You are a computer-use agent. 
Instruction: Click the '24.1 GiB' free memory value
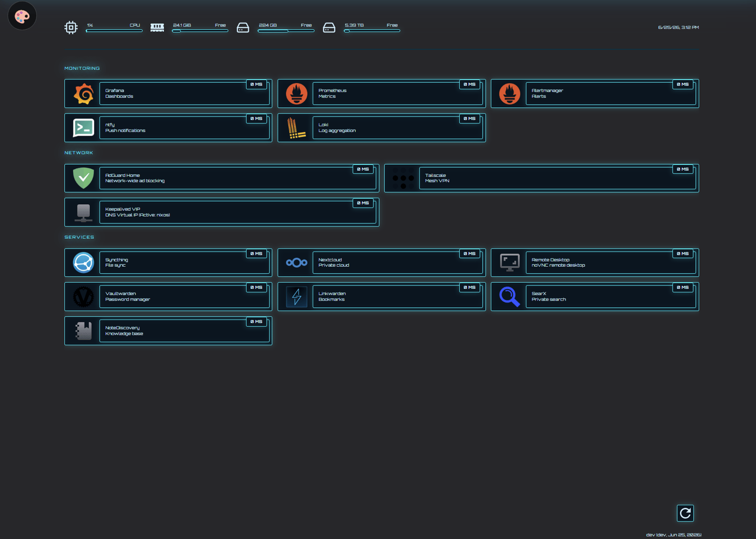pyautogui.click(x=182, y=25)
